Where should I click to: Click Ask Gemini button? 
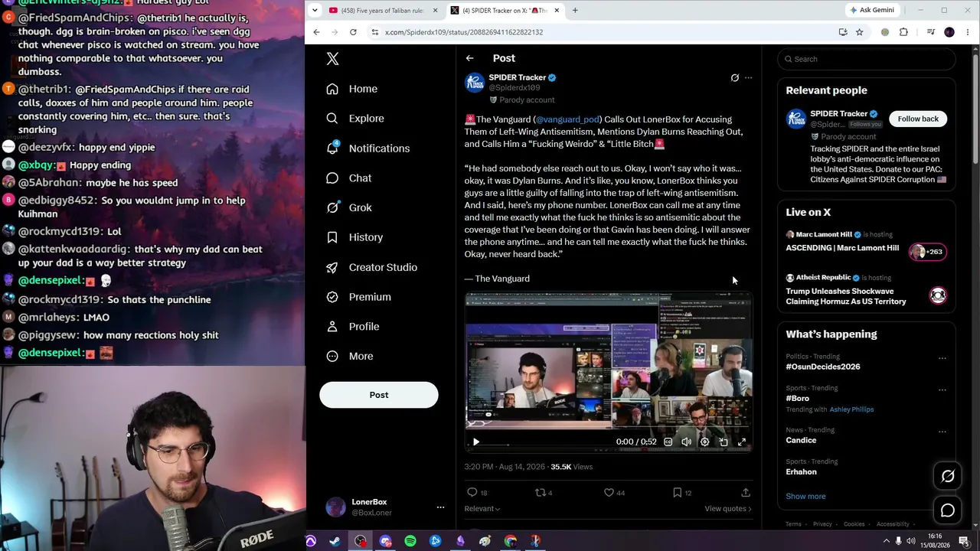(x=871, y=10)
